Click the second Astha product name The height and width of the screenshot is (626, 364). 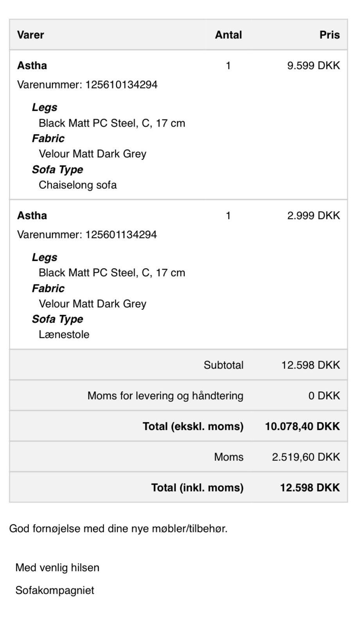[x=32, y=216]
